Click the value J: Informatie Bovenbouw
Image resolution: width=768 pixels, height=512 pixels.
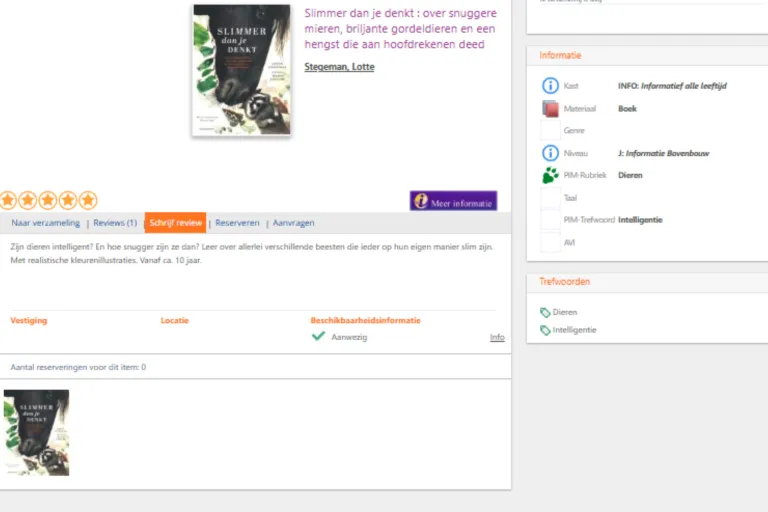(x=663, y=153)
